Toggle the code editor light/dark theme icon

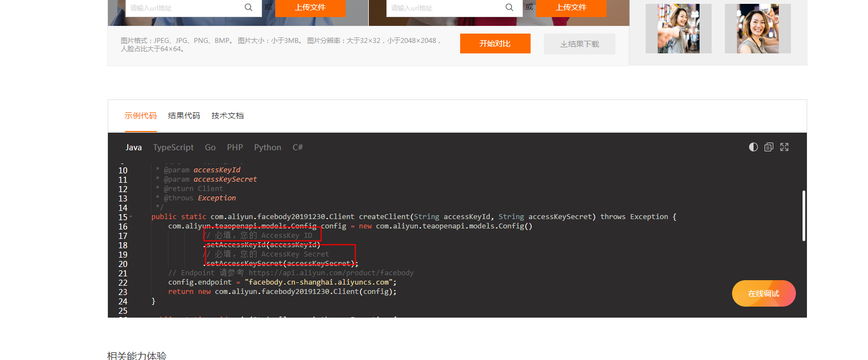[x=754, y=147]
